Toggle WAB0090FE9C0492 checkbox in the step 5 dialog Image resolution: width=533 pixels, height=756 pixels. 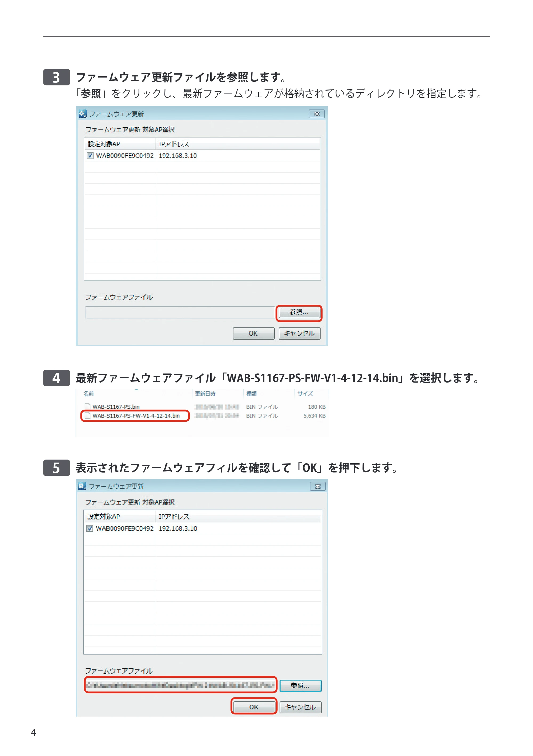click(90, 529)
